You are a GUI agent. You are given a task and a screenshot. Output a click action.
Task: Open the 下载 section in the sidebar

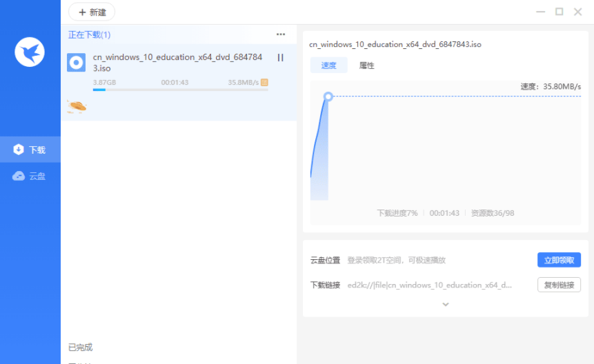coord(30,150)
